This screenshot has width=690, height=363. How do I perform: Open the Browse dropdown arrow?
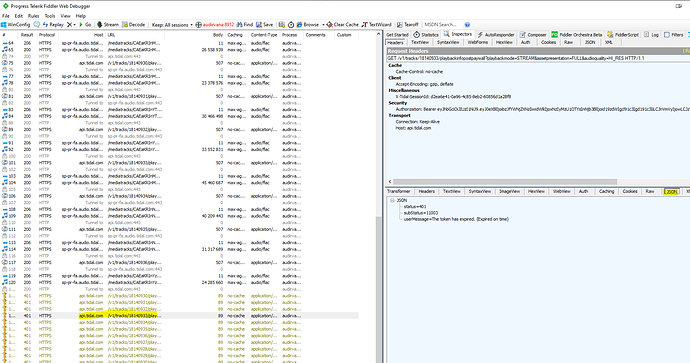tap(323, 25)
